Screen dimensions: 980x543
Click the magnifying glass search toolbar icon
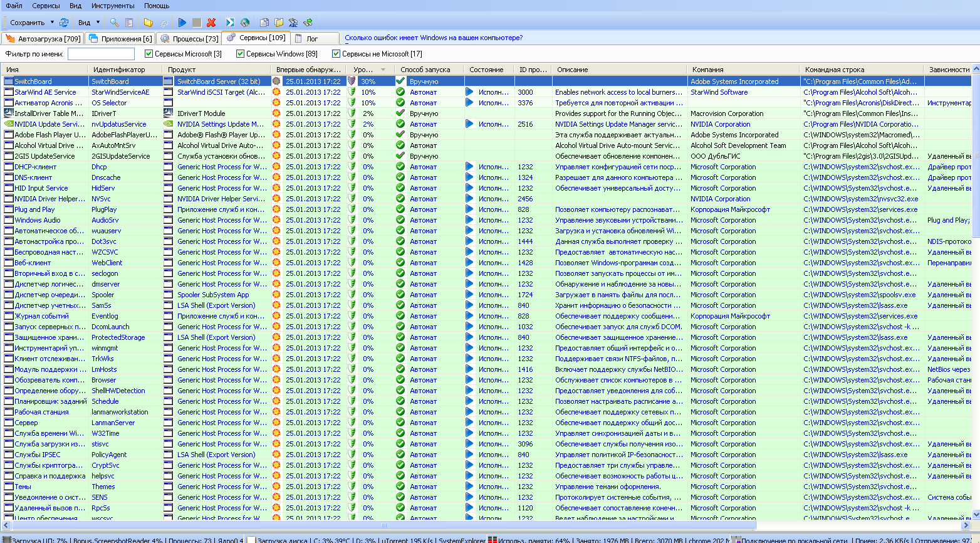click(x=114, y=23)
